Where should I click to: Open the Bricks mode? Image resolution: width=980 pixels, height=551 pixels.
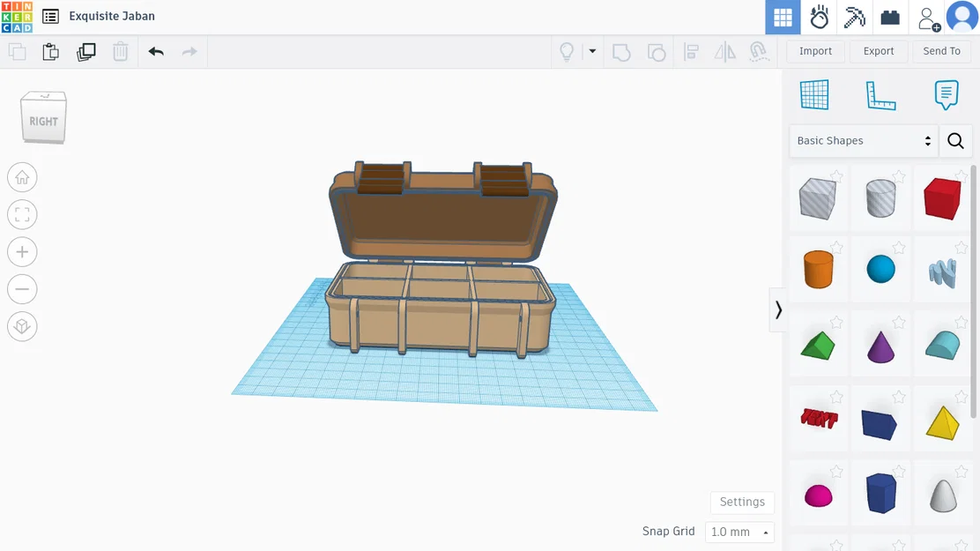pos(890,17)
